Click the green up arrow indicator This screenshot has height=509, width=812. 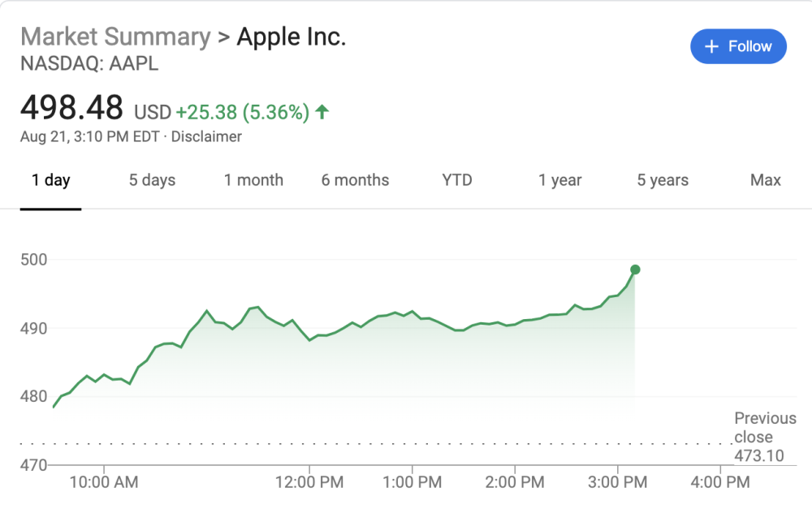(322, 112)
